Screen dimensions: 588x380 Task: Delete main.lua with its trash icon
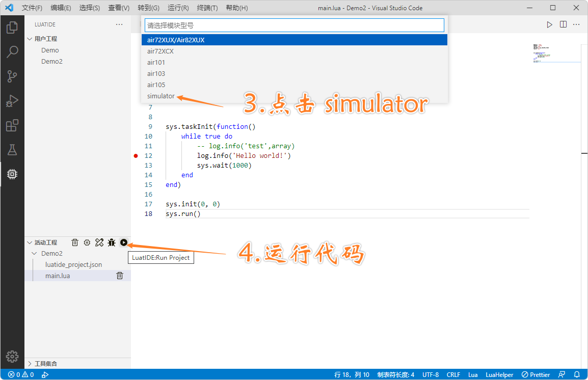120,276
